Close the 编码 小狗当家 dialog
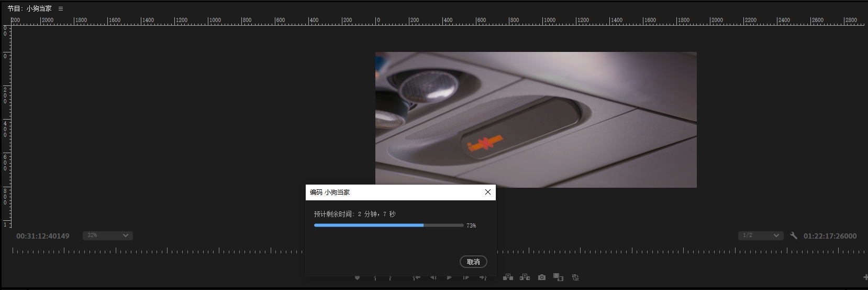Screen dimensions: 868x290 click(487, 192)
